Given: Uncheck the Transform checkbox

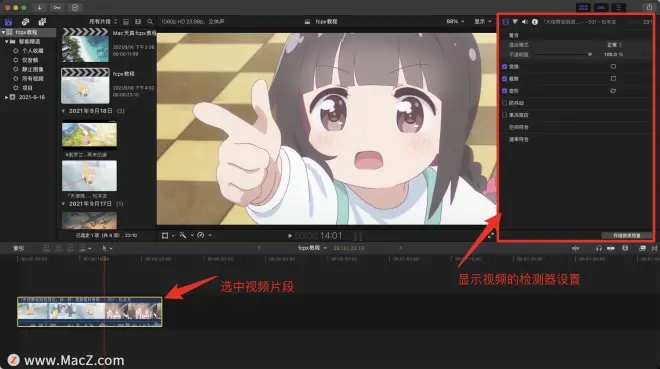Looking at the screenshot, I should coord(505,66).
